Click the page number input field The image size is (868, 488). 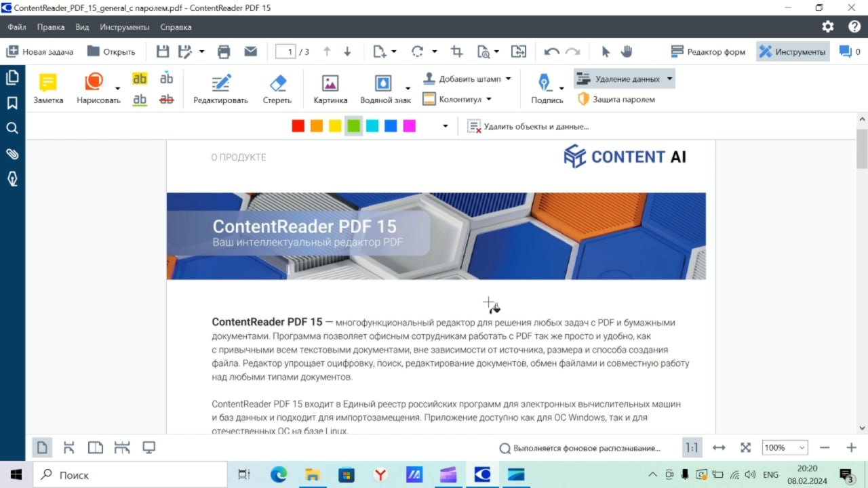click(x=285, y=51)
